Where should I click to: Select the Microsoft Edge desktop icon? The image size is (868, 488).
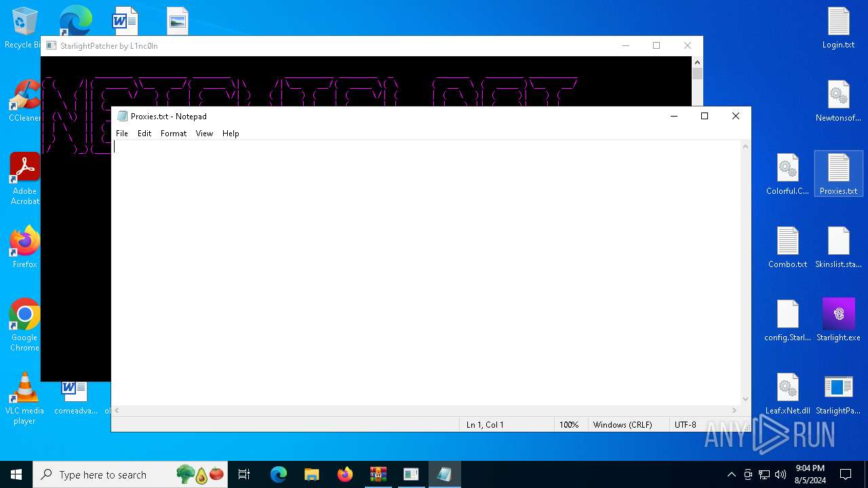pos(75,20)
